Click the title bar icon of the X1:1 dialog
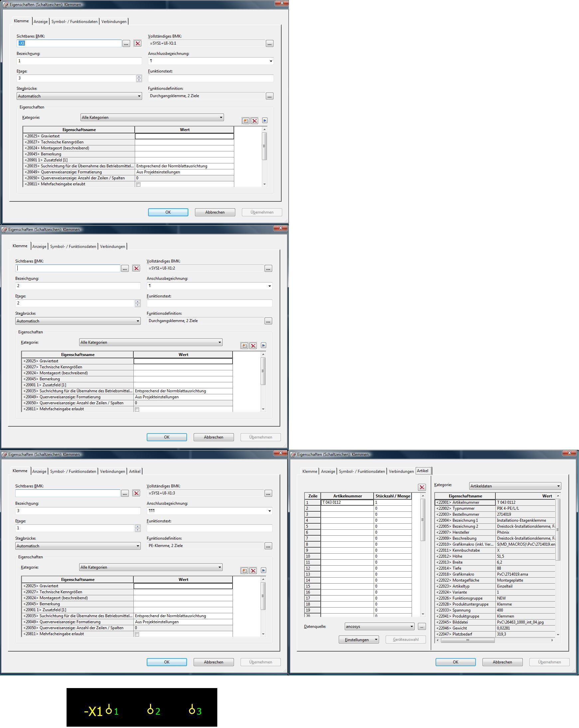Image resolution: width=579 pixels, height=728 pixels. click(x=5, y=5)
